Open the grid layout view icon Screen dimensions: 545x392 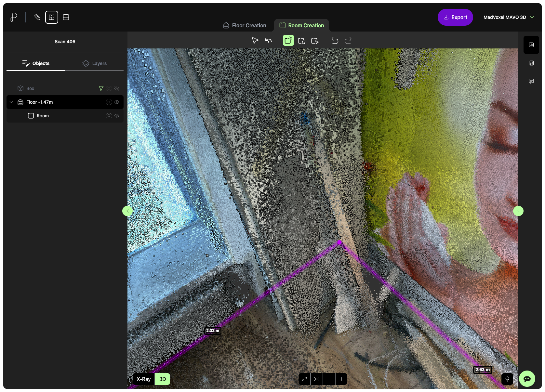(66, 17)
